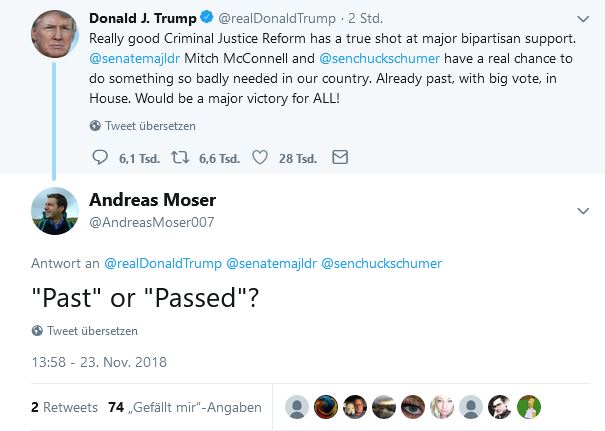Like Trump's tweet with the heart icon
This screenshot has height=431, width=605.
(x=260, y=157)
